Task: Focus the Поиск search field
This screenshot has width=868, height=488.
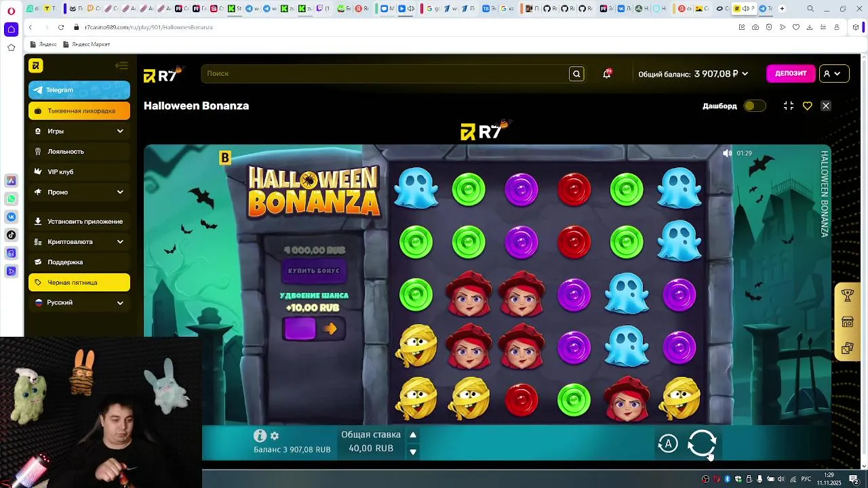Action: (385, 74)
